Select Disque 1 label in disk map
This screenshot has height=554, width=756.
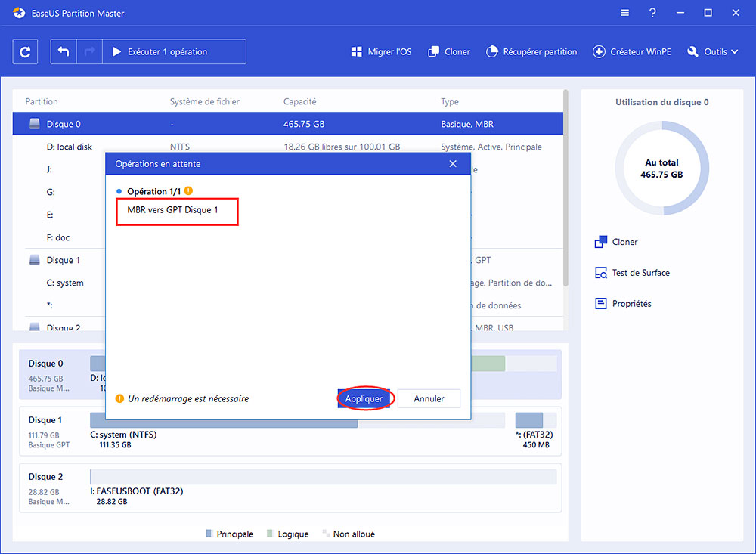(x=45, y=420)
